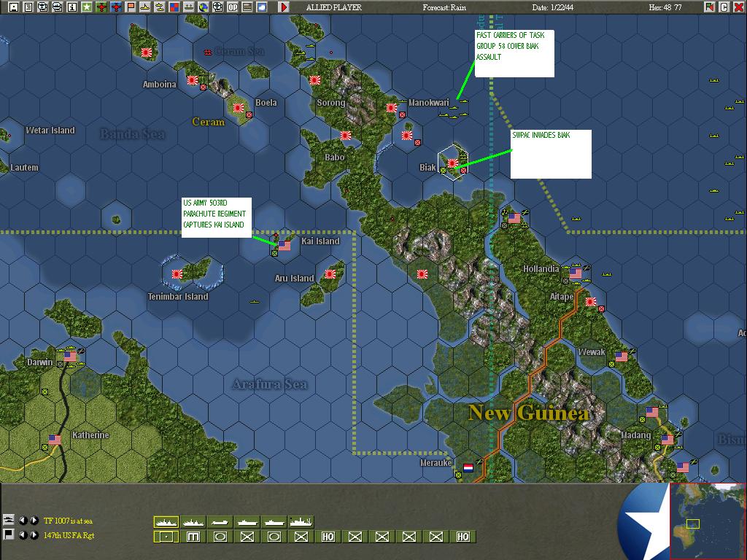Click the 'C' icon in top right corner
Image resolution: width=747 pixels, height=560 pixels.
(x=724, y=7)
